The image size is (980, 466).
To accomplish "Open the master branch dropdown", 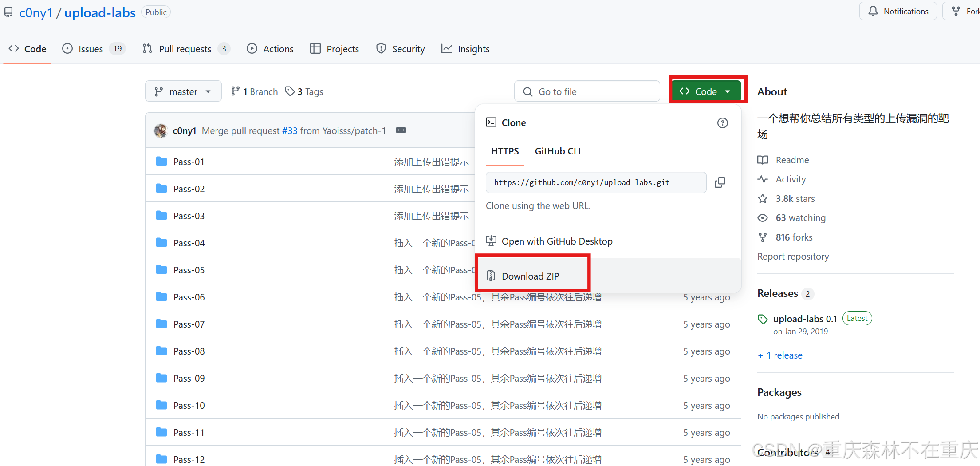I will [183, 91].
